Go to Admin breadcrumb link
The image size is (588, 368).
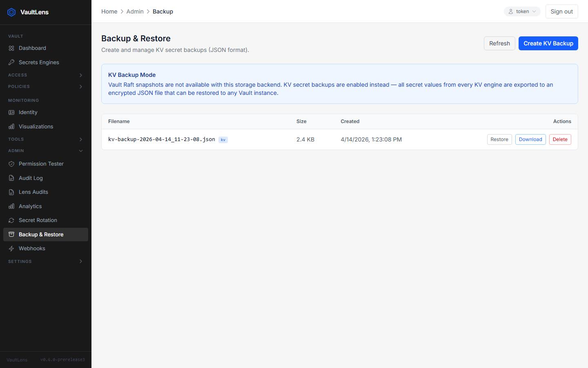[x=135, y=11]
